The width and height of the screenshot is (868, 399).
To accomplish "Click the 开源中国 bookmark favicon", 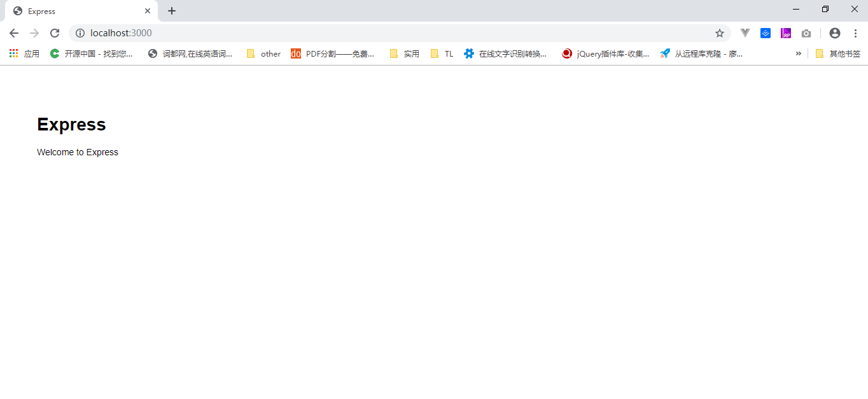I will pyautogui.click(x=53, y=53).
